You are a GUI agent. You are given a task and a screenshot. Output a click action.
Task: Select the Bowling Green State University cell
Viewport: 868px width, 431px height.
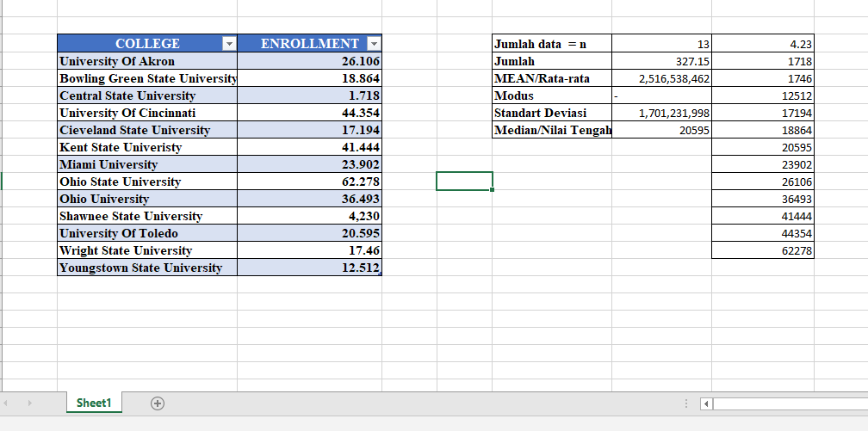tap(147, 78)
